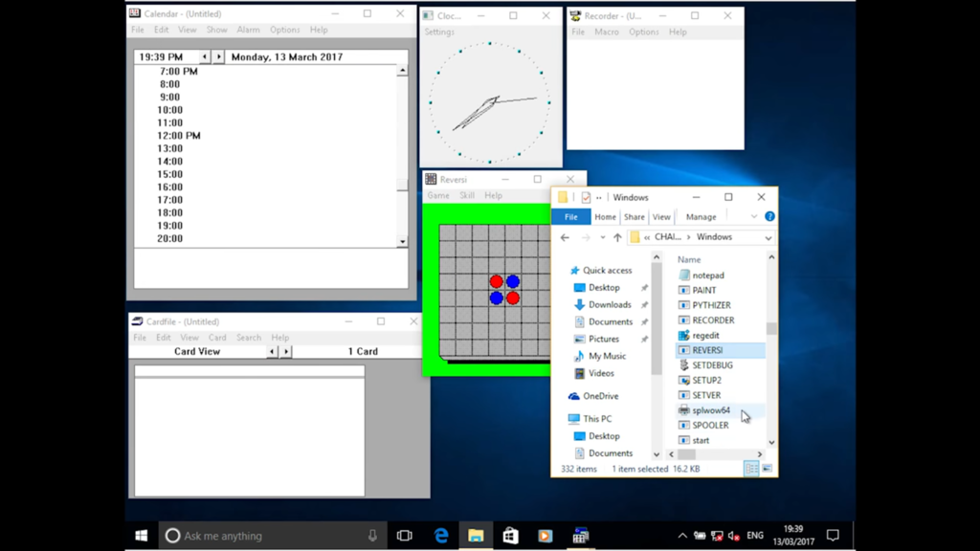The width and height of the screenshot is (980, 551).
Task: Open OneDrive in the Explorer sidebar
Action: click(x=602, y=396)
